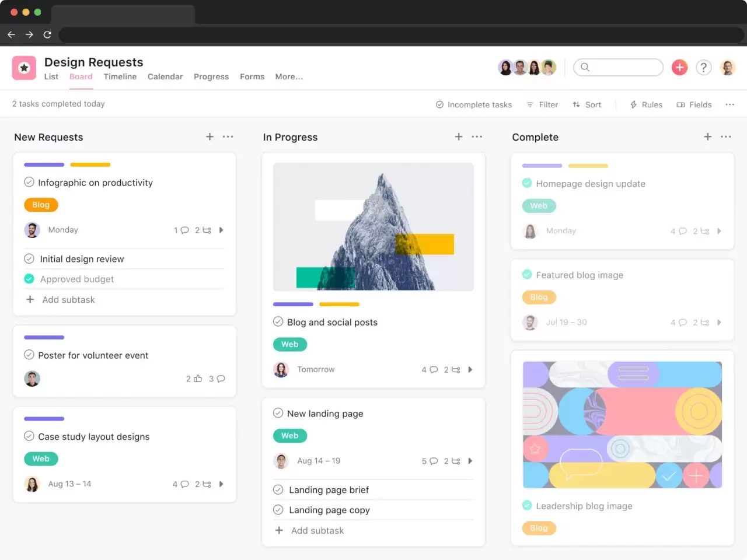Click the Sort button
The image size is (747, 560).
click(587, 105)
